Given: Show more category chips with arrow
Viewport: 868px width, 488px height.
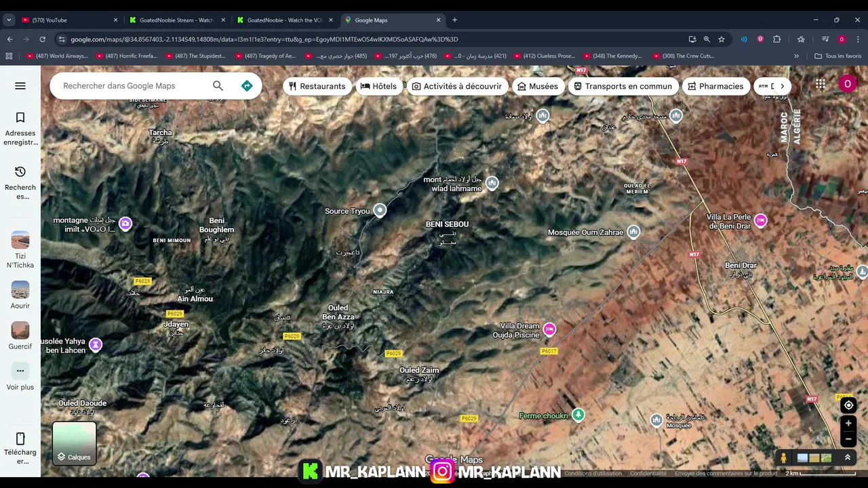Looking at the screenshot, I should pyautogui.click(x=782, y=86).
